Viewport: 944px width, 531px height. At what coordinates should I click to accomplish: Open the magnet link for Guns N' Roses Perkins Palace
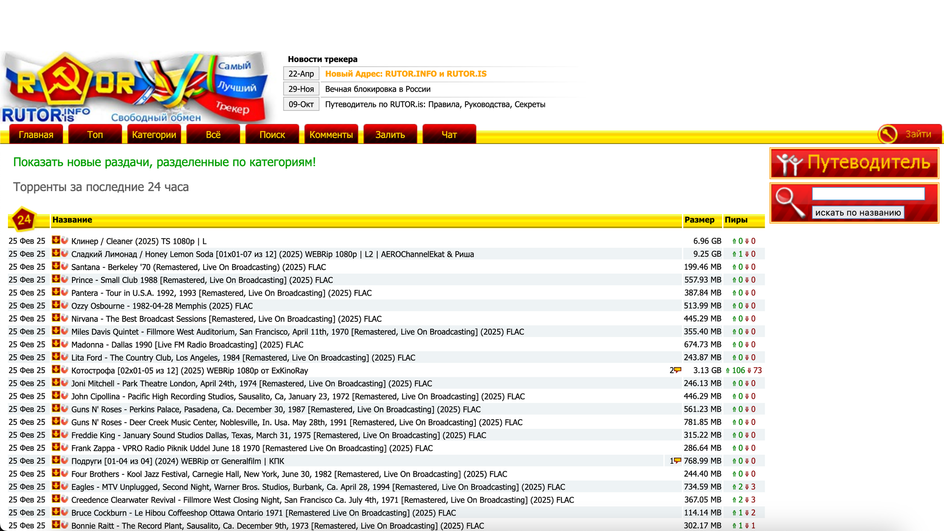click(64, 409)
